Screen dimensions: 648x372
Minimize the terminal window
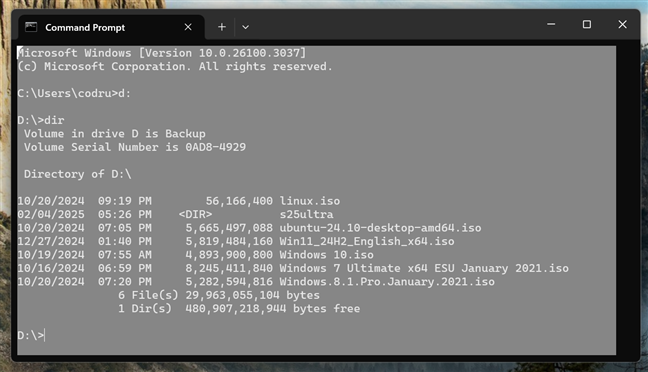pyautogui.click(x=551, y=24)
